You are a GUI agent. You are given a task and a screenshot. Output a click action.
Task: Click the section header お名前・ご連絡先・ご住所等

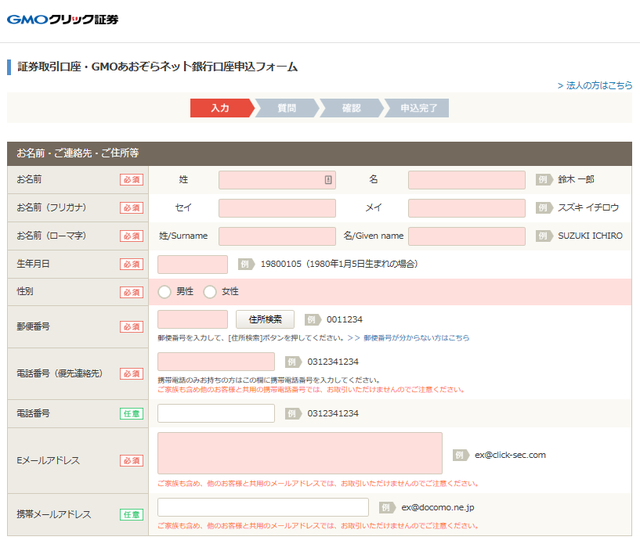coord(78,153)
